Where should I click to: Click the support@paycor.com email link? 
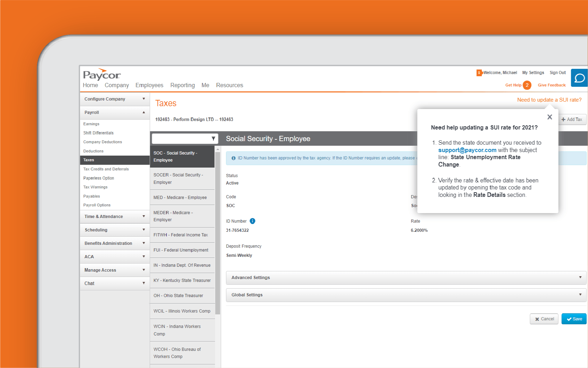click(467, 150)
